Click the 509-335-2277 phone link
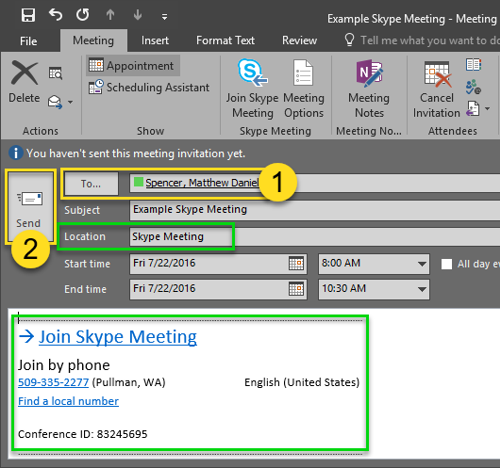 click(53, 382)
